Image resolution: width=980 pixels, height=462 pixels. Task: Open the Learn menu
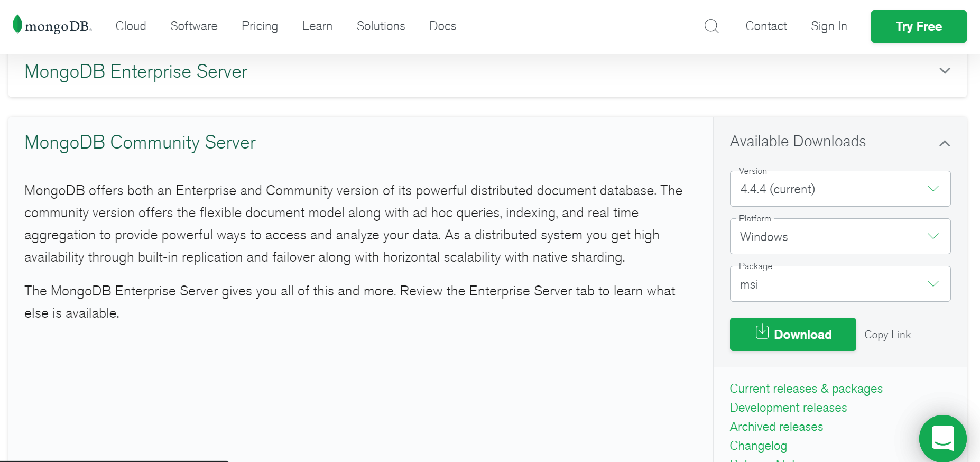[x=317, y=26]
